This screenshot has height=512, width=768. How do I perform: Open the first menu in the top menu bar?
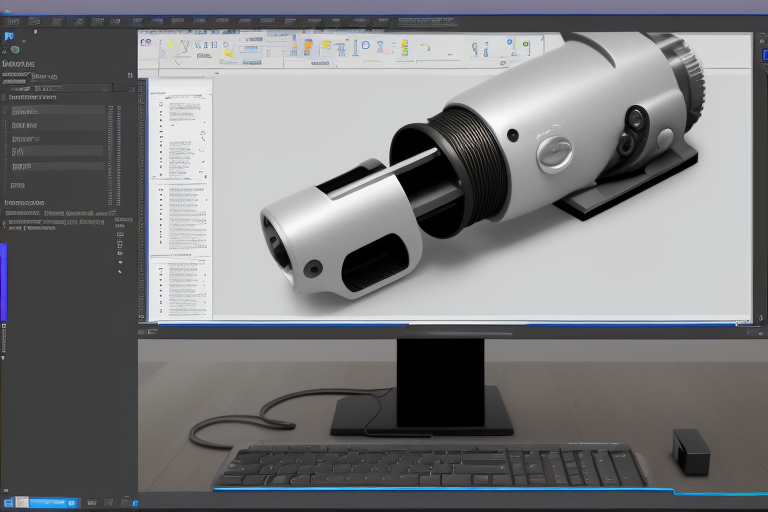12,21
